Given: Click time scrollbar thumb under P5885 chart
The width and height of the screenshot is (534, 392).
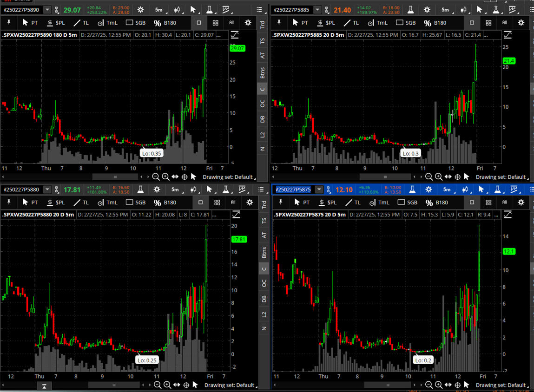Looking at the screenshot, I should [x=385, y=177].
